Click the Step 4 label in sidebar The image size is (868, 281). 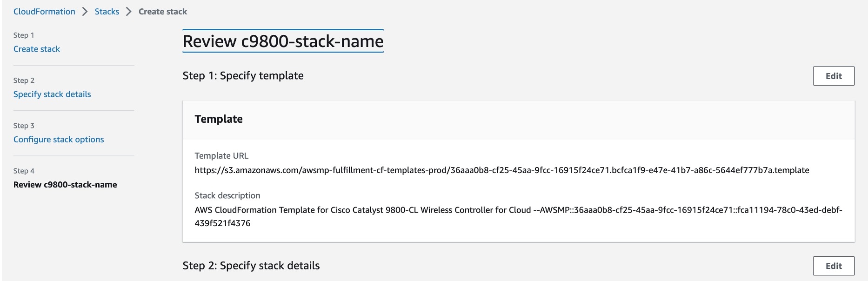(24, 171)
